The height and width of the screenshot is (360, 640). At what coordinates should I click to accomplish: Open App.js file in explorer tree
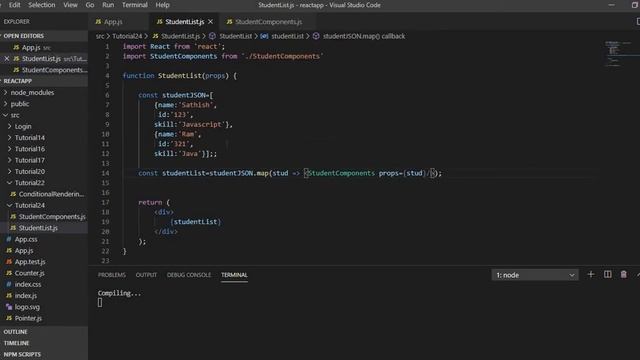24,251
